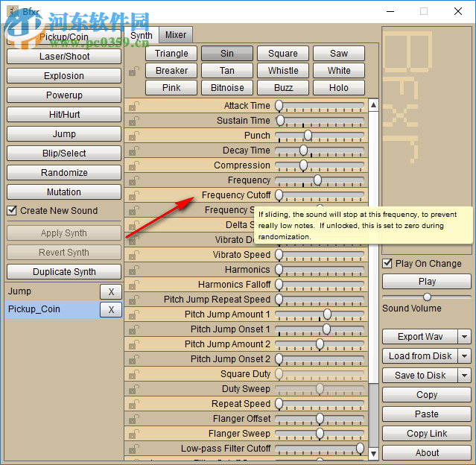
Task: Toggle the lock icon beside Flanger Sweep
Action: pyautogui.click(x=134, y=434)
